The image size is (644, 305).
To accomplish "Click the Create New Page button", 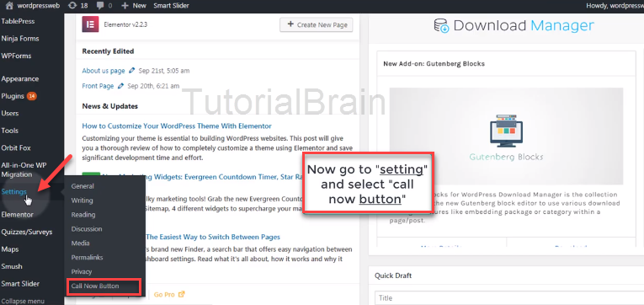I will (x=317, y=24).
